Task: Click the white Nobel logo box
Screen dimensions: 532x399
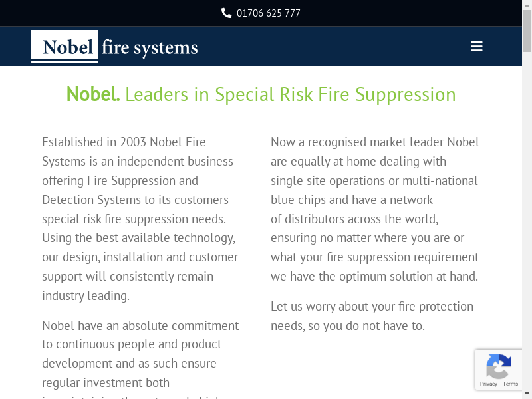Action: 65,47
